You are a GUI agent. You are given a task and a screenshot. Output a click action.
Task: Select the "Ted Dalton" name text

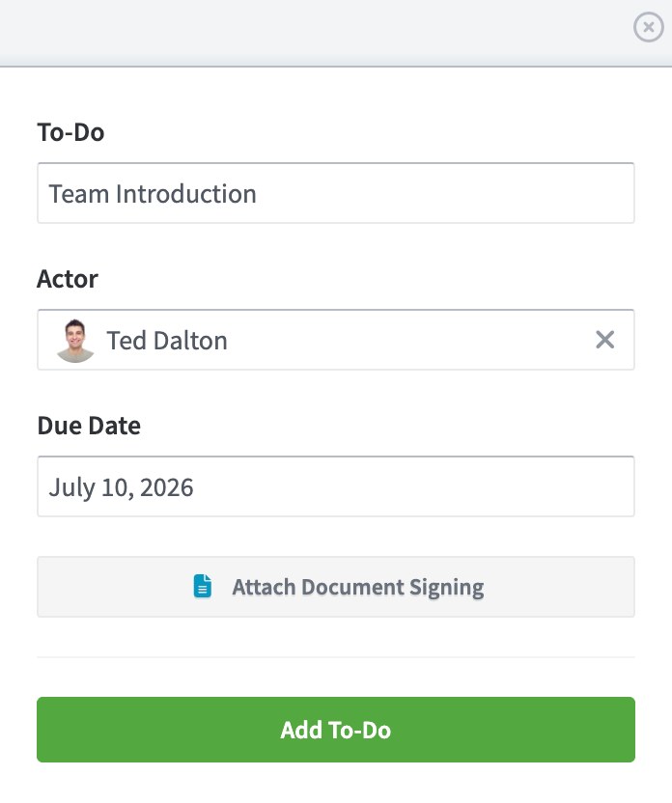(167, 341)
